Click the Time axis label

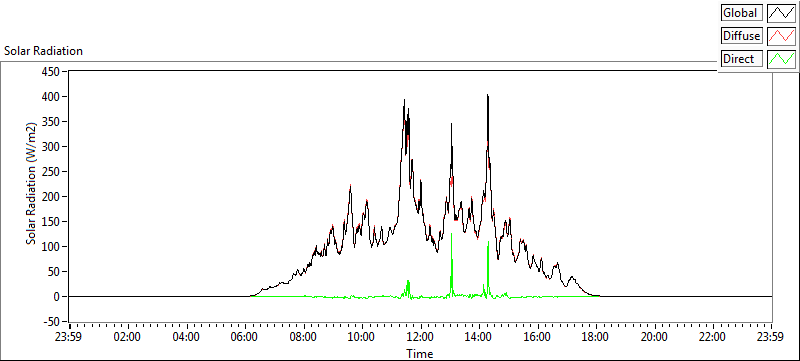coord(420,353)
